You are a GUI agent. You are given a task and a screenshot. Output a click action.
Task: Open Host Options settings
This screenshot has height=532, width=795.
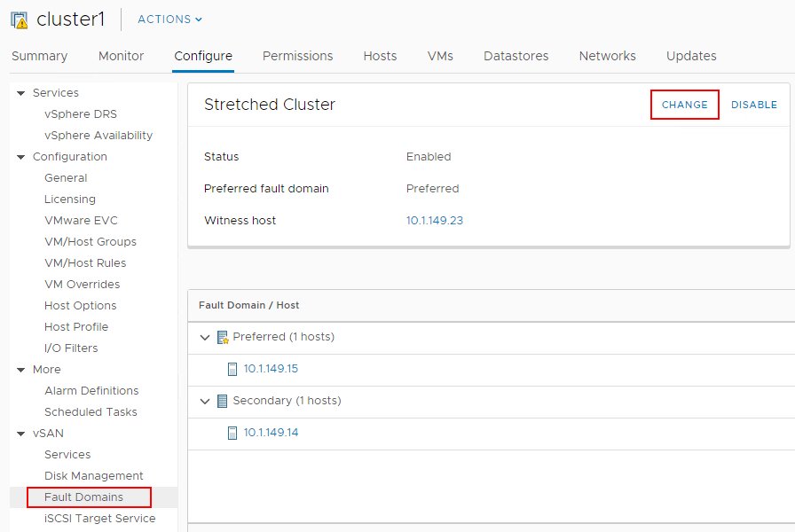[81, 306]
